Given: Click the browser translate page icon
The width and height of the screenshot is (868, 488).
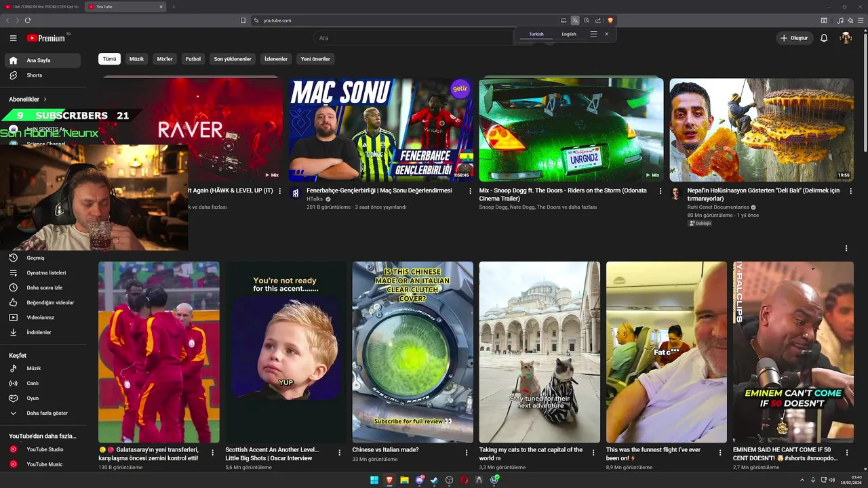Looking at the screenshot, I should 575,20.
